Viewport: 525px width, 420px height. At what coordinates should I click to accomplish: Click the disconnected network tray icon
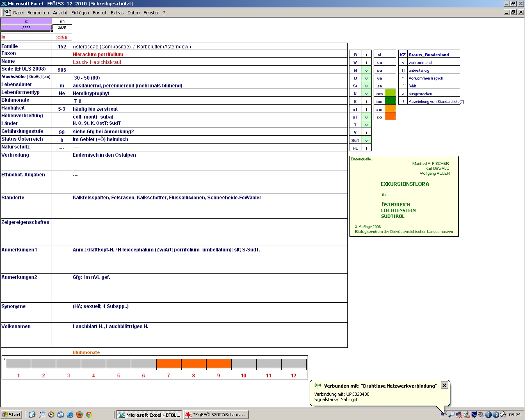[459, 415]
